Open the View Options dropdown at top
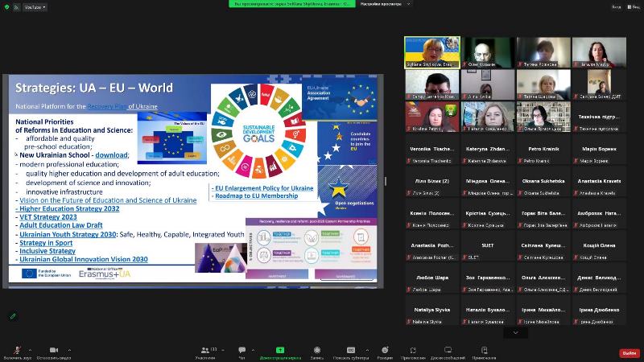The image size is (644, 362). tap(386, 4)
